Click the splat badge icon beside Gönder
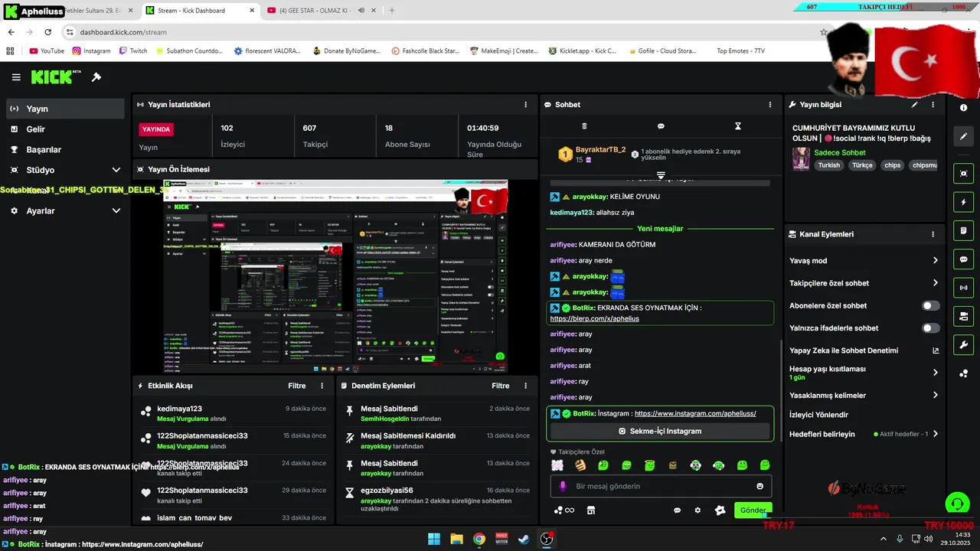This screenshot has height=551, width=980. [720, 510]
